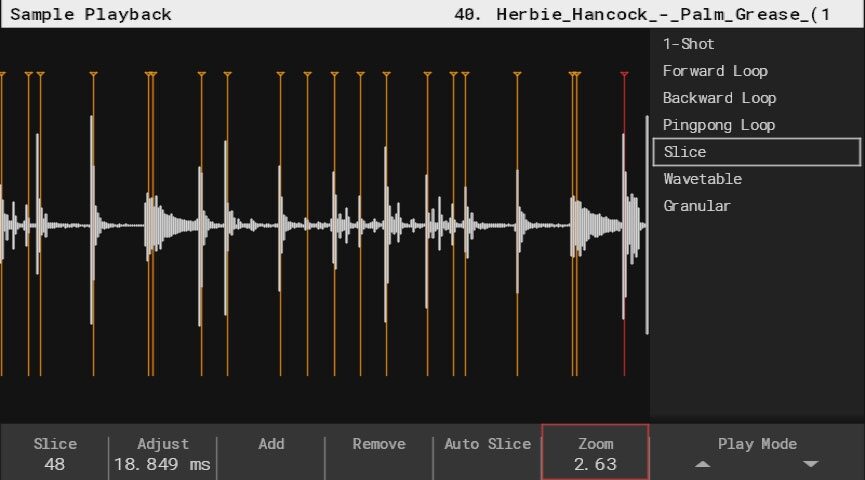Choose Forward Loop play mode
This screenshot has width=865, height=480.
715,71
